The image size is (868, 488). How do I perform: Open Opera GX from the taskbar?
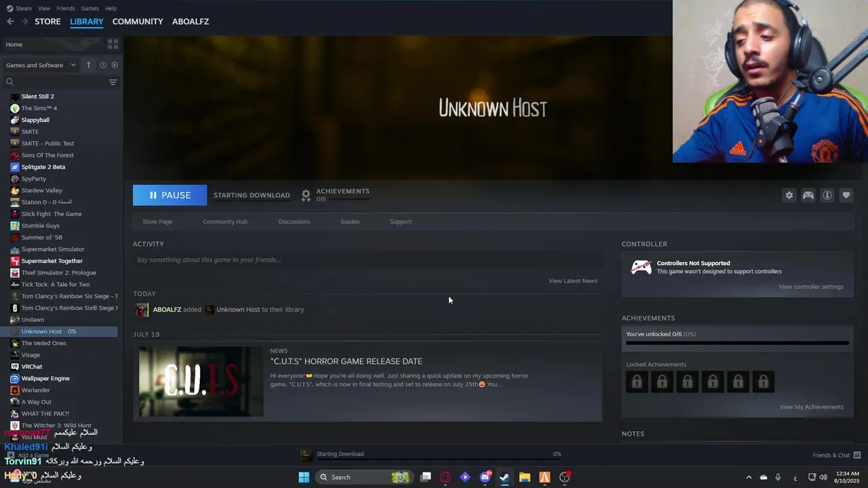[446, 477]
